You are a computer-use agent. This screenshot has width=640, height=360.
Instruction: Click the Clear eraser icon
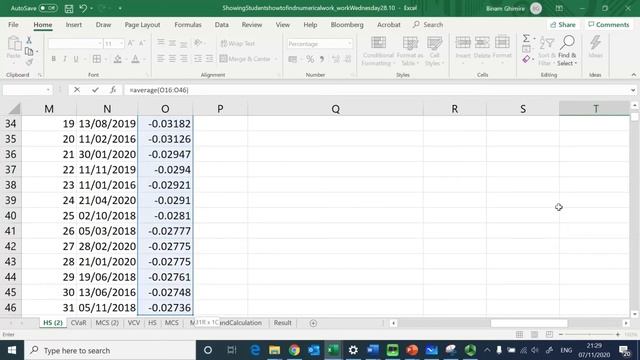coord(526,60)
